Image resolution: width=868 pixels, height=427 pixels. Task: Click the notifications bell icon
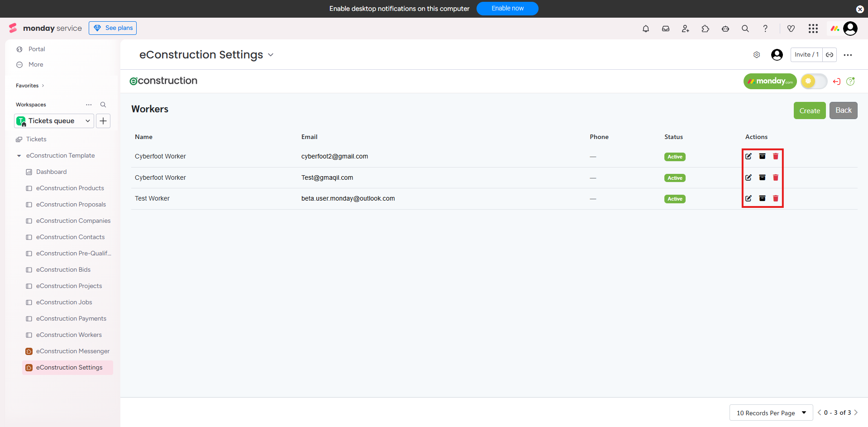coord(646,29)
